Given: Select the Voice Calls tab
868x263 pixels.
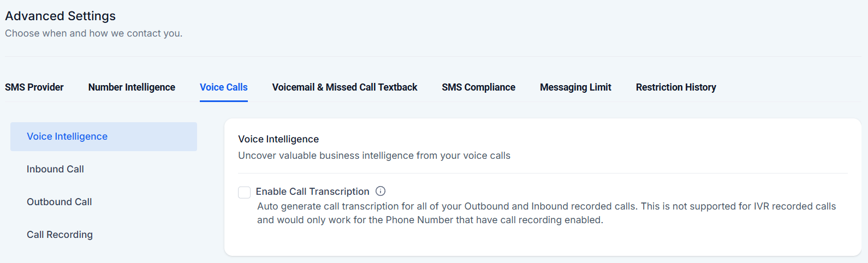Looking at the screenshot, I should click(223, 87).
